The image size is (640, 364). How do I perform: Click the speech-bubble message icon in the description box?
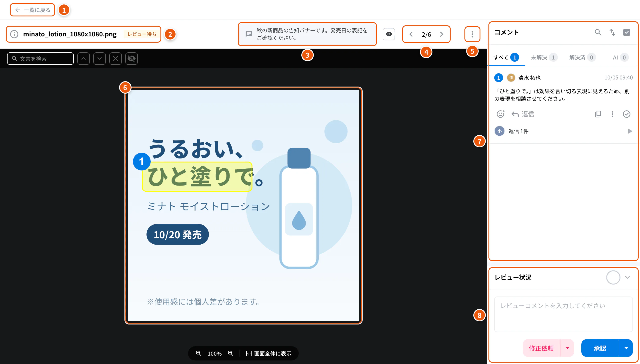click(x=249, y=34)
